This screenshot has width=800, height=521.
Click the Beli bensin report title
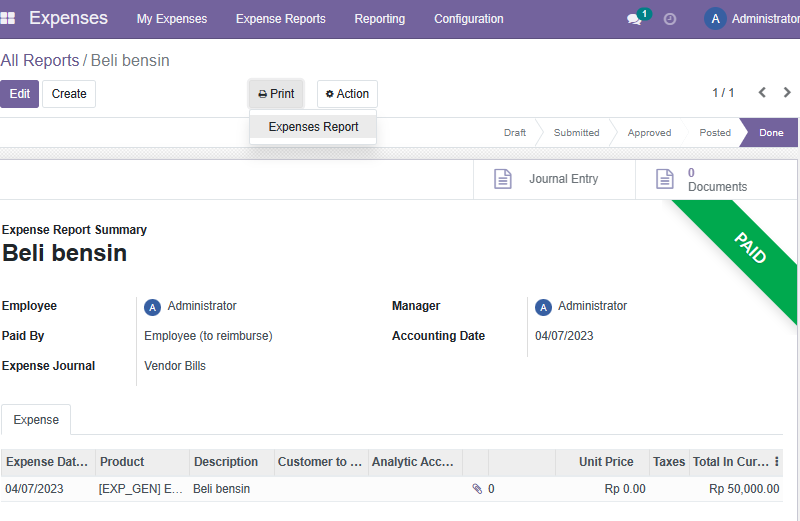click(x=64, y=253)
